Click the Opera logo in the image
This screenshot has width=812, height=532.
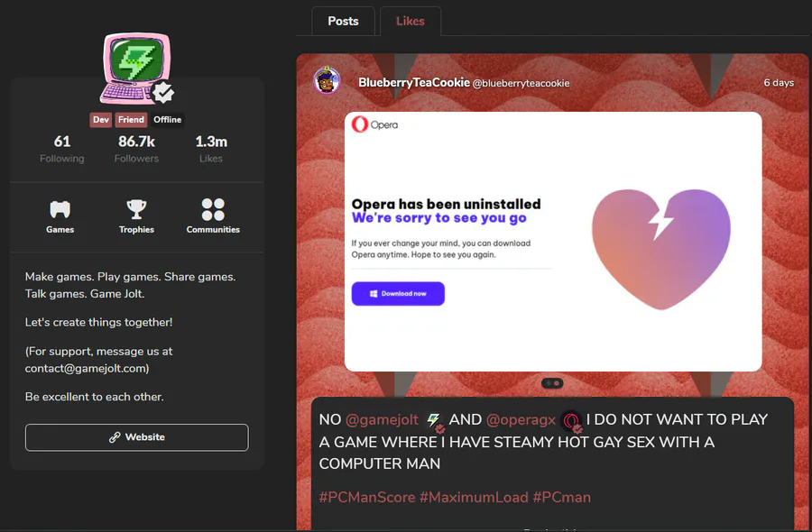pyautogui.click(x=375, y=124)
